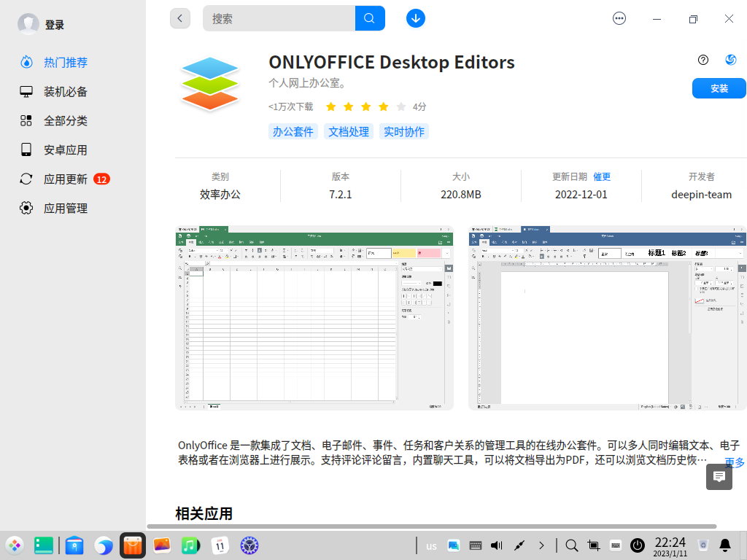This screenshot has width=747, height=560.
Task: Click the 220.8MB size value
Action: (x=461, y=194)
